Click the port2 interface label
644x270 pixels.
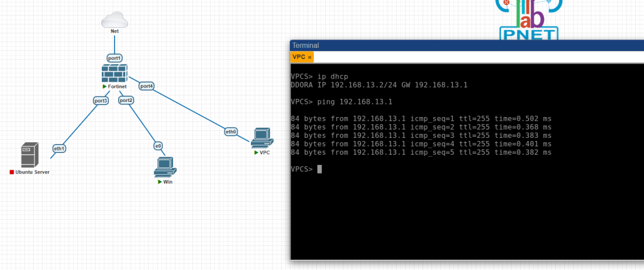click(126, 100)
